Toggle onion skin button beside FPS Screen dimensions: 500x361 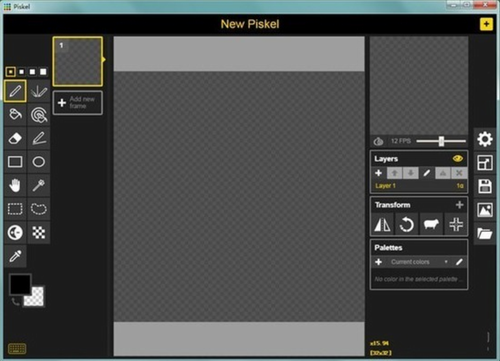378,141
